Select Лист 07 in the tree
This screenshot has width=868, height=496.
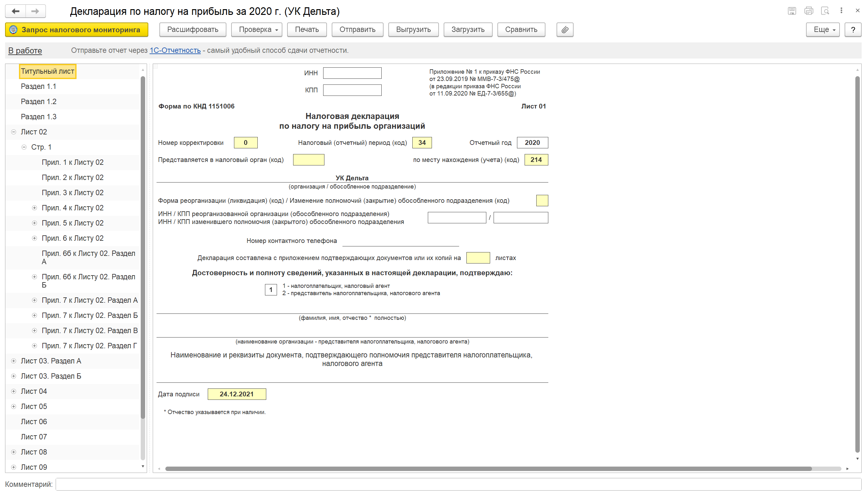34,437
